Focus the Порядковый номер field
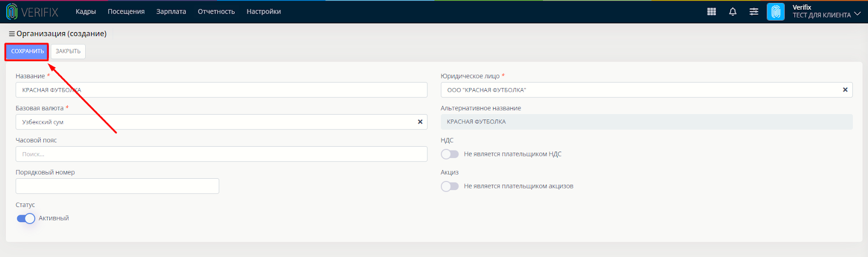868x257 pixels. [117, 186]
